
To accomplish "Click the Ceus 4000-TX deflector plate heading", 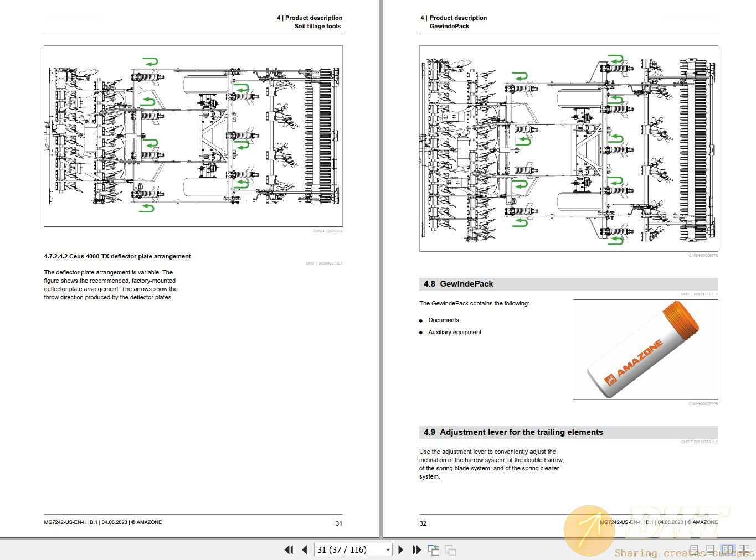I will click(x=117, y=256).
